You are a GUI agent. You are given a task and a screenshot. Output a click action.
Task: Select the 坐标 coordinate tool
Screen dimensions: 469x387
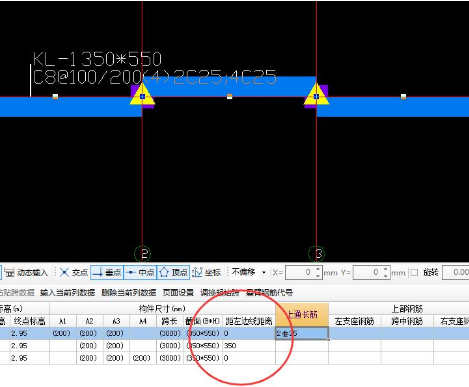(x=206, y=273)
